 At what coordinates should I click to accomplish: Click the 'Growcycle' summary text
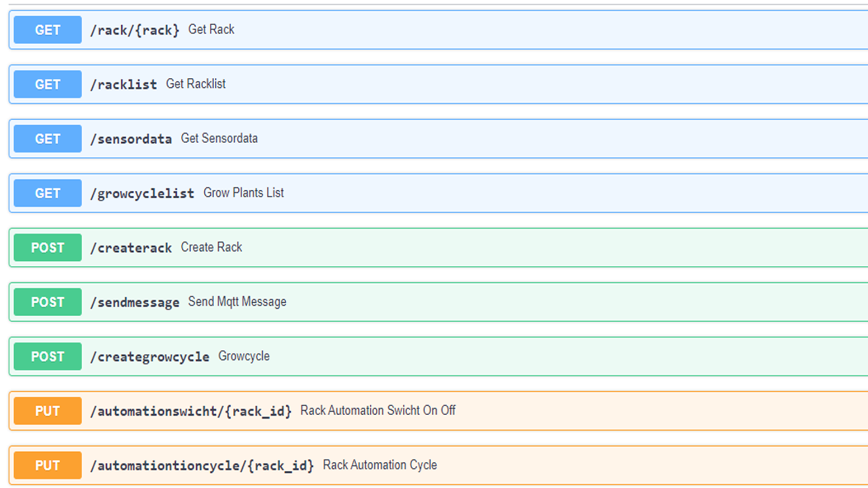point(244,357)
